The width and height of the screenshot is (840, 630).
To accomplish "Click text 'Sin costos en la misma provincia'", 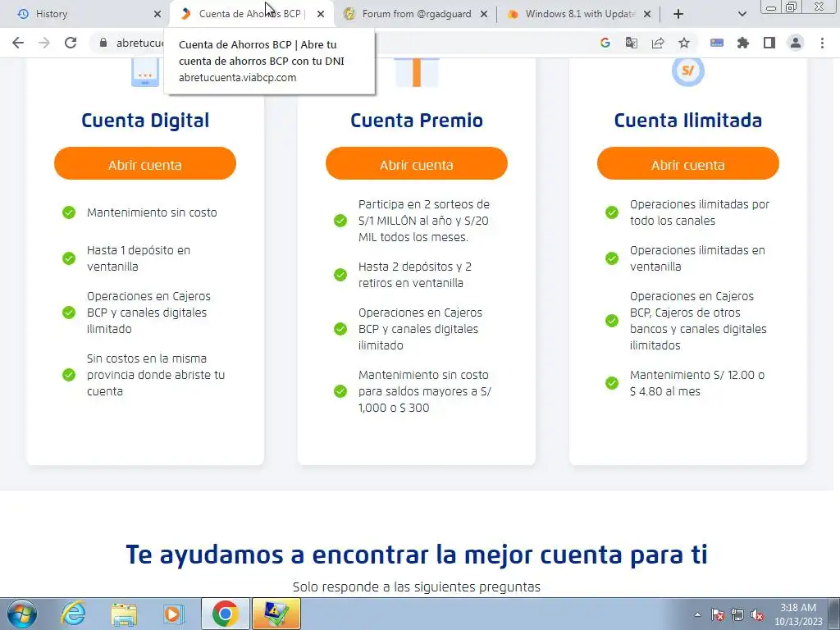I will [156, 375].
